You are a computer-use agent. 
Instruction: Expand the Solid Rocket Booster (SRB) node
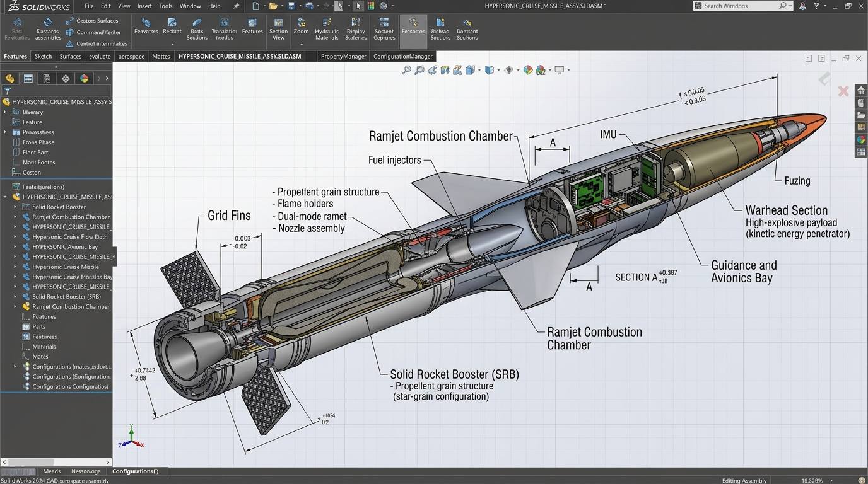[x=15, y=297]
